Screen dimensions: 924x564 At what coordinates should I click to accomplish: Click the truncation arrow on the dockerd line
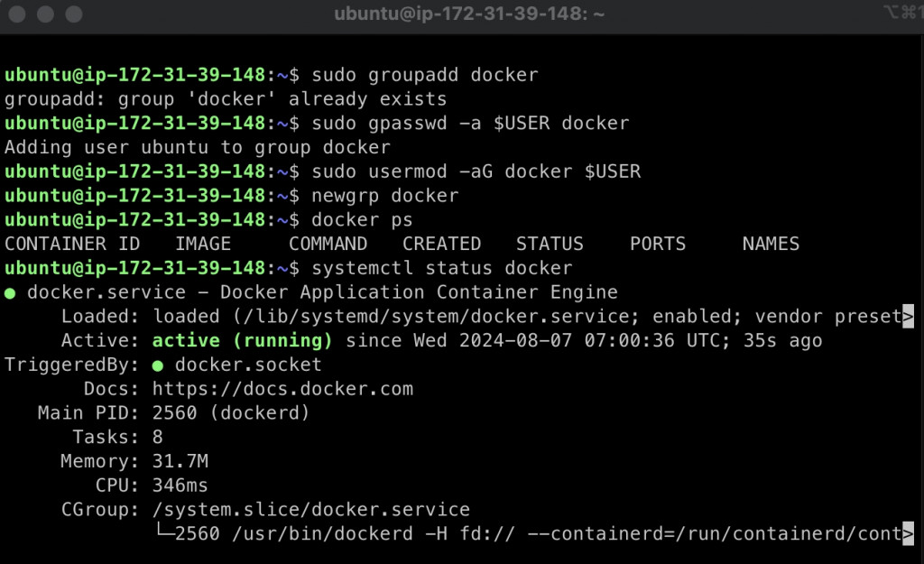tap(908, 534)
